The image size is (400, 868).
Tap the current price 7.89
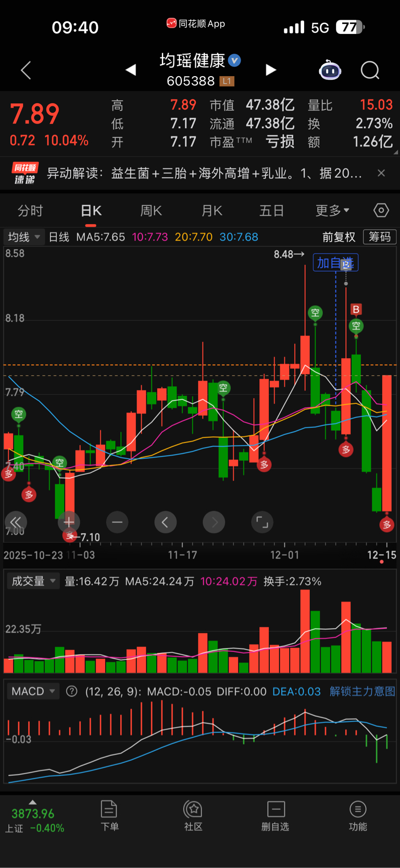tap(35, 114)
